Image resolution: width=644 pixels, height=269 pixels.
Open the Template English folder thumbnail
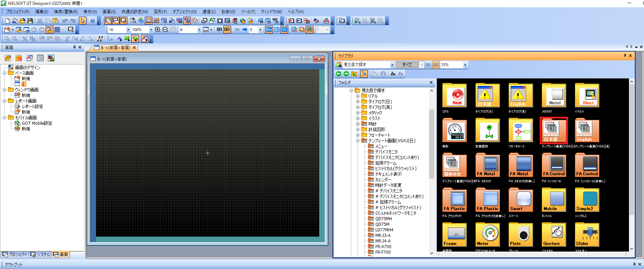587,131
